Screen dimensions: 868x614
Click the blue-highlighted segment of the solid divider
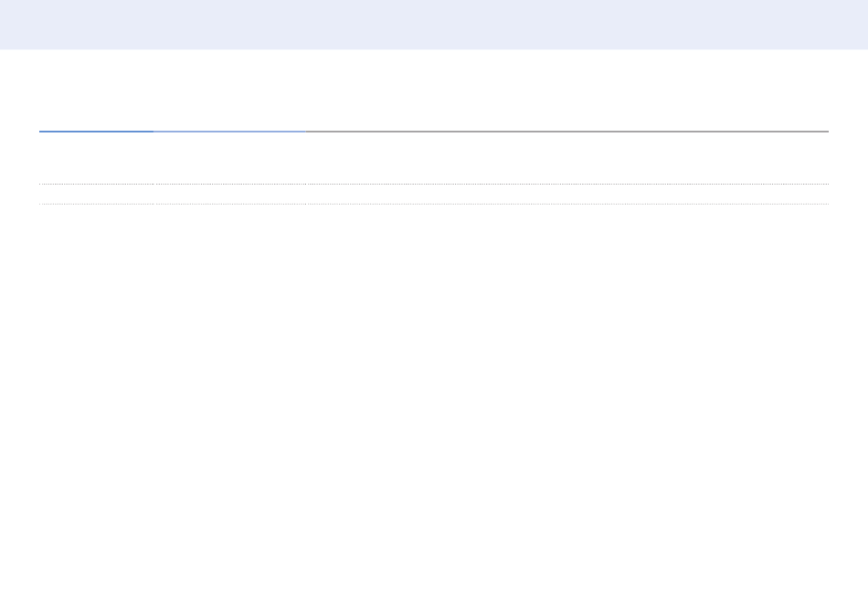pos(96,132)
